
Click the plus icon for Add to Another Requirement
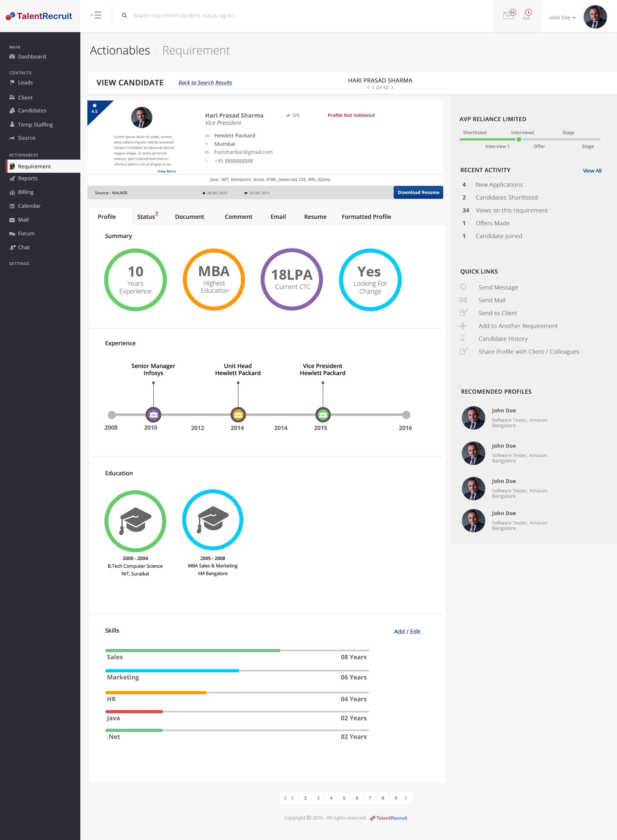[x=463, y=326]
